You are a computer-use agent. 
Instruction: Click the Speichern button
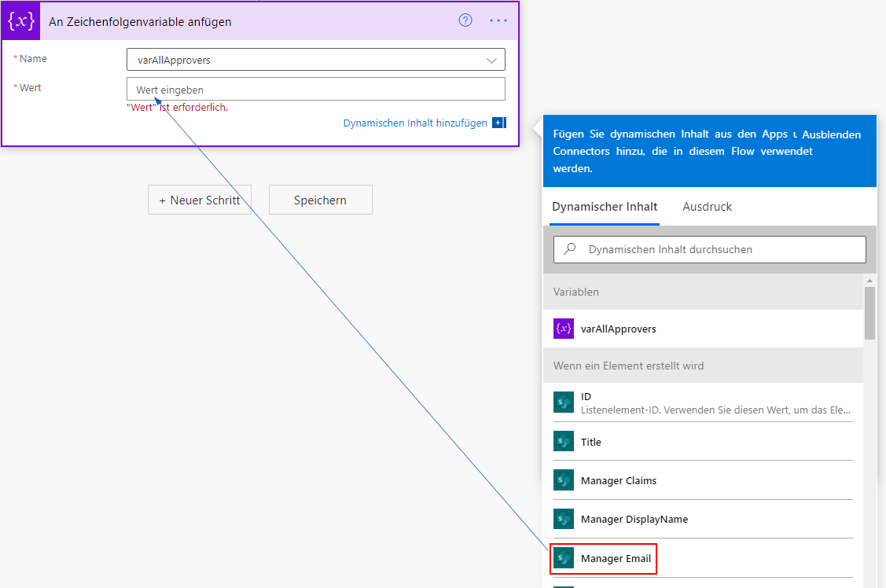click(321, 200)
